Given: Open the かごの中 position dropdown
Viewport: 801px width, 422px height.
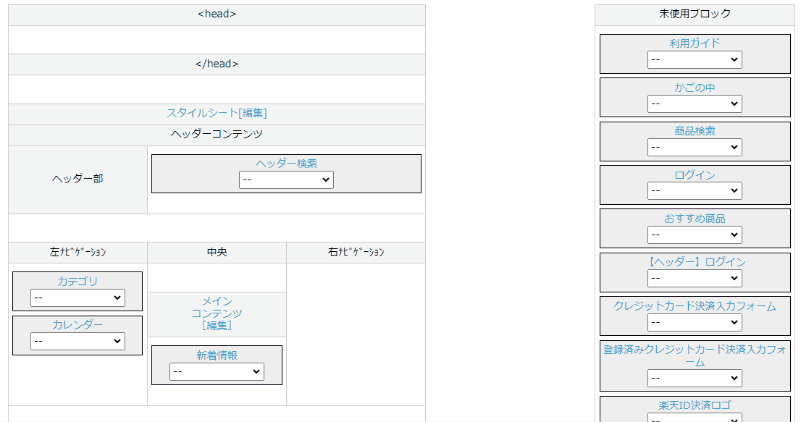Looking at the screenshot, I should (695, 103).
